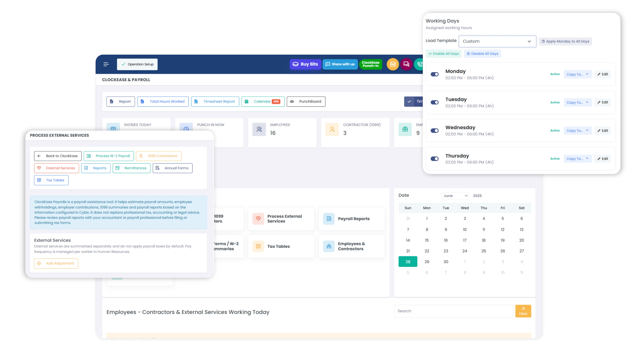Toggle the Monday working day switch
Viewport: 644px width, 362px height.
pos(435,74)
